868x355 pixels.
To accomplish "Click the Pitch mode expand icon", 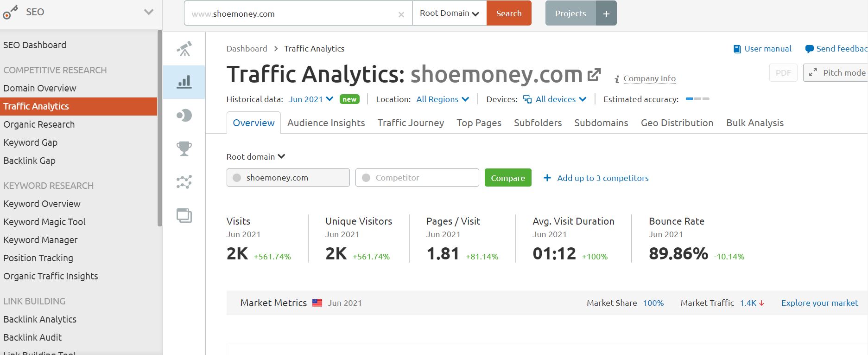I will coord(813,73).
